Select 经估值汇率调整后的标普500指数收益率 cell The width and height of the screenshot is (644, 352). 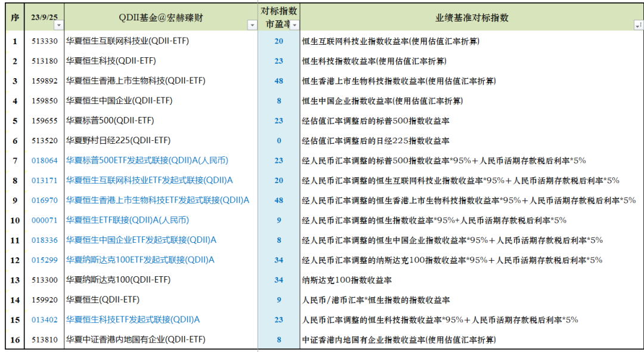tap(472, 121)
